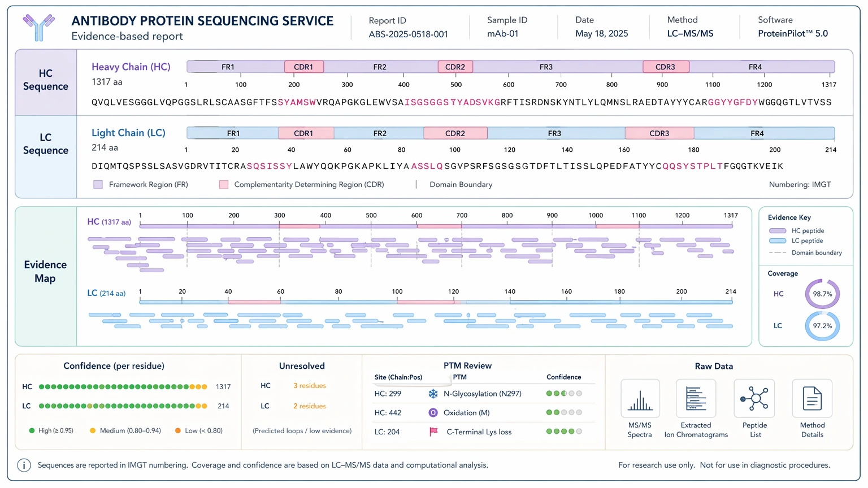Click the HC coverage 98.7% donut chart

pos(822,294)
